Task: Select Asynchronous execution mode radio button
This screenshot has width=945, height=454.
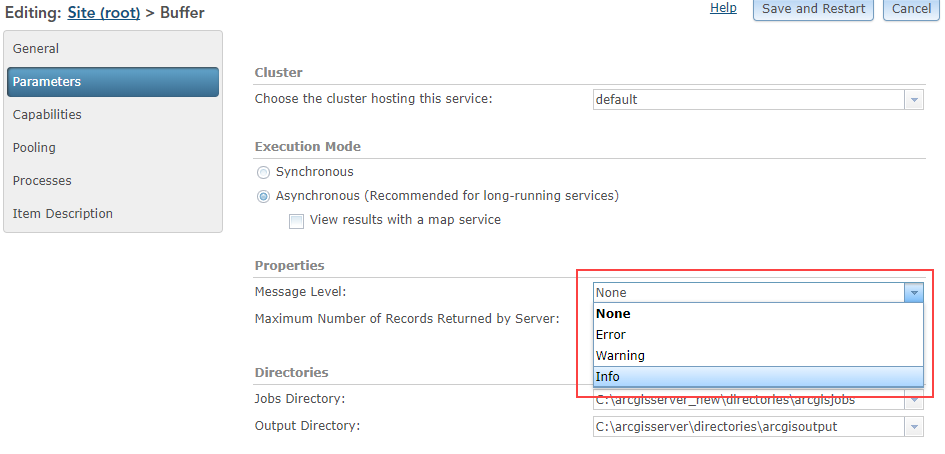Action: [264, 196]
